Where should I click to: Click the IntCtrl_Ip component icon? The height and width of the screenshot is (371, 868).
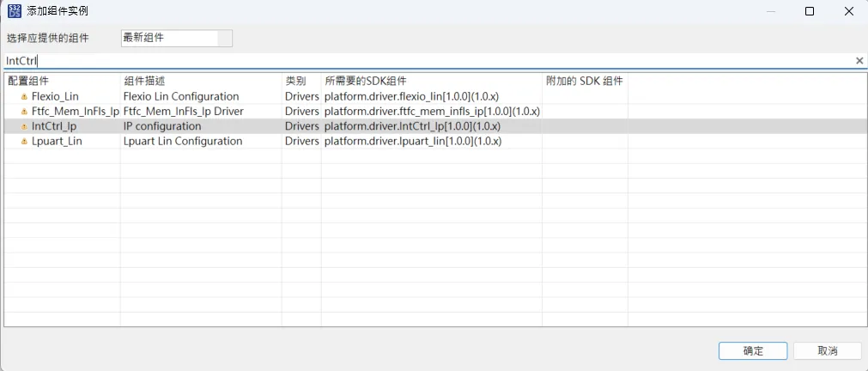[x=24, y=126]
